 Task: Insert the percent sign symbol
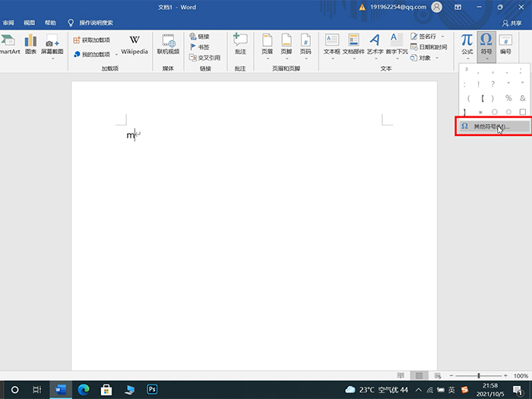point(508,98)
